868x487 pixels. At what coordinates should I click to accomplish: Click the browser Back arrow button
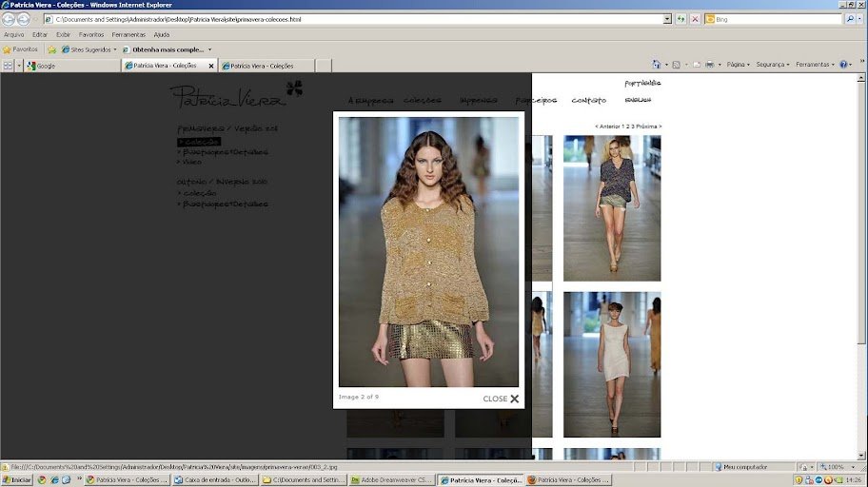click(x=9, y=19)
